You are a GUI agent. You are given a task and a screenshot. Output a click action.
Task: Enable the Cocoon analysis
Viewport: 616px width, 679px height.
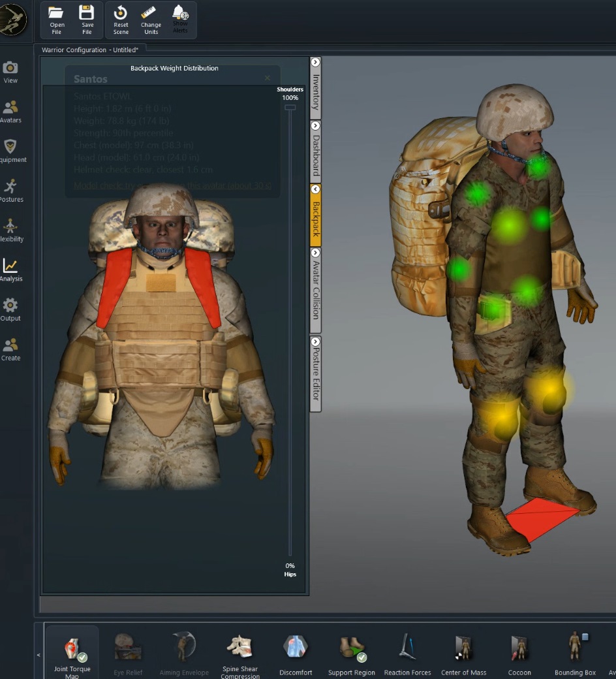tap(519, 655)
